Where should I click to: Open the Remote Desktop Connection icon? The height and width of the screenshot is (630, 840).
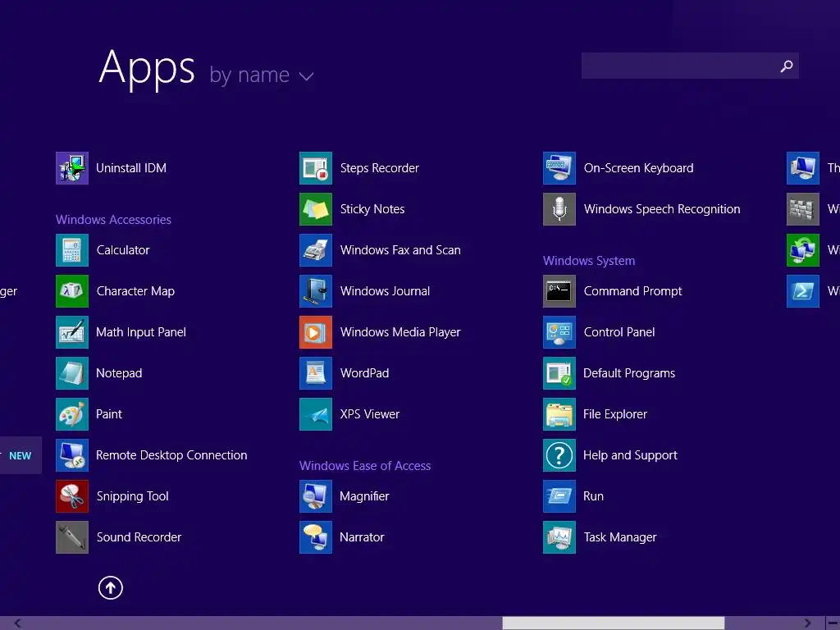(72, 455)
